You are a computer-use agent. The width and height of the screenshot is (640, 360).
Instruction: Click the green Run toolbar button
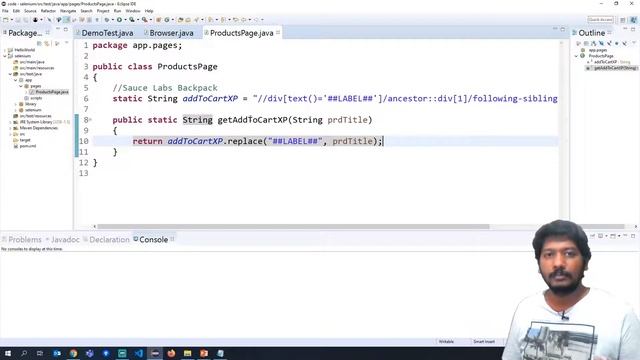(119, 20)
